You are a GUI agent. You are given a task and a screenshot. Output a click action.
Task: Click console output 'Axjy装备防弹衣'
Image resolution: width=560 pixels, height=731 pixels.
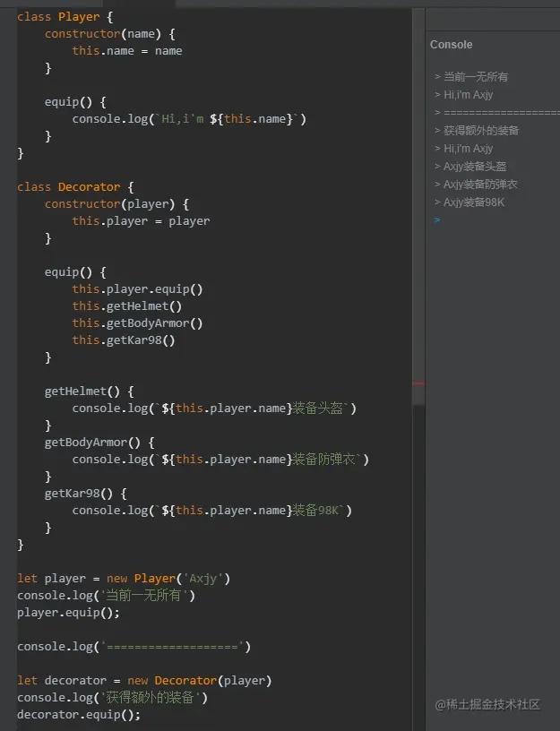click(x=480, y=185)
